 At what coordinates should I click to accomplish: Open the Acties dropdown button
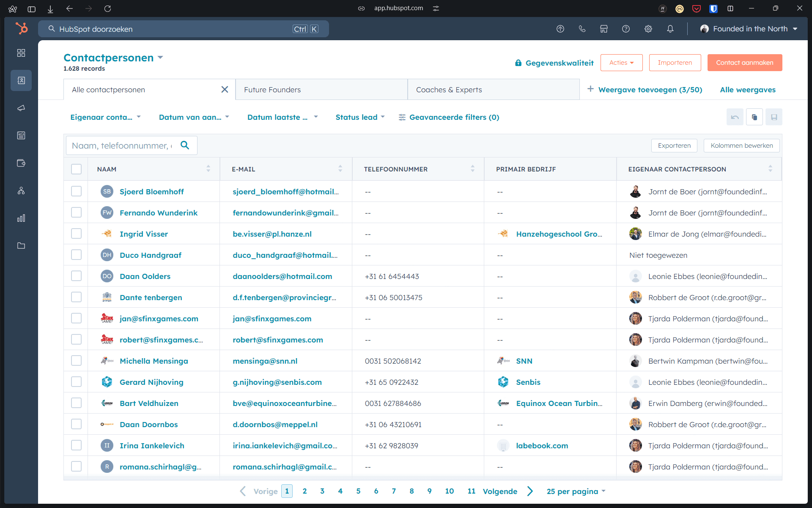pos(621,63)
